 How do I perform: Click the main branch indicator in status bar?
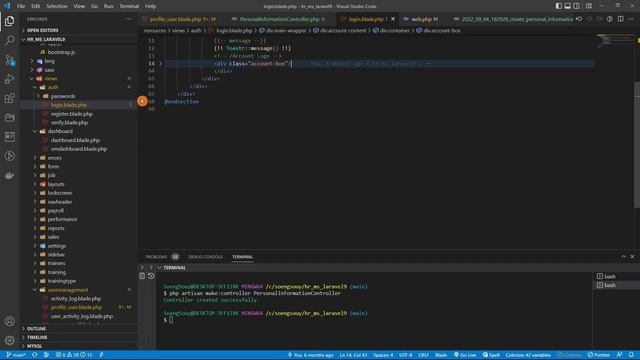tap(16, 355)
